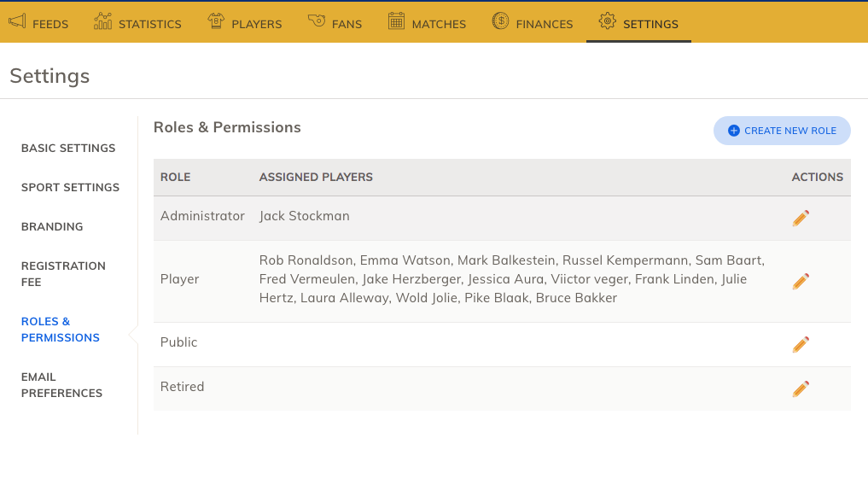Click the Fans whistle icon

pos(317,21)
